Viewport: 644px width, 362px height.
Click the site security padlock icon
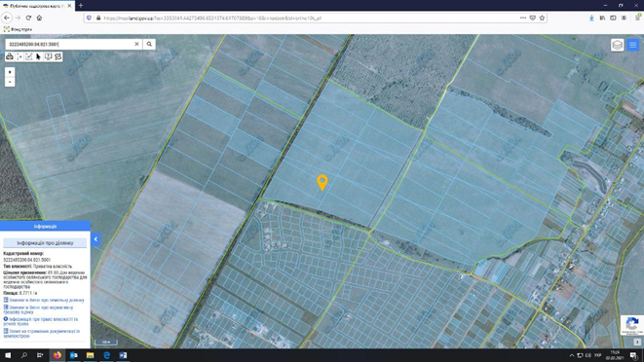tap(98, 18)
